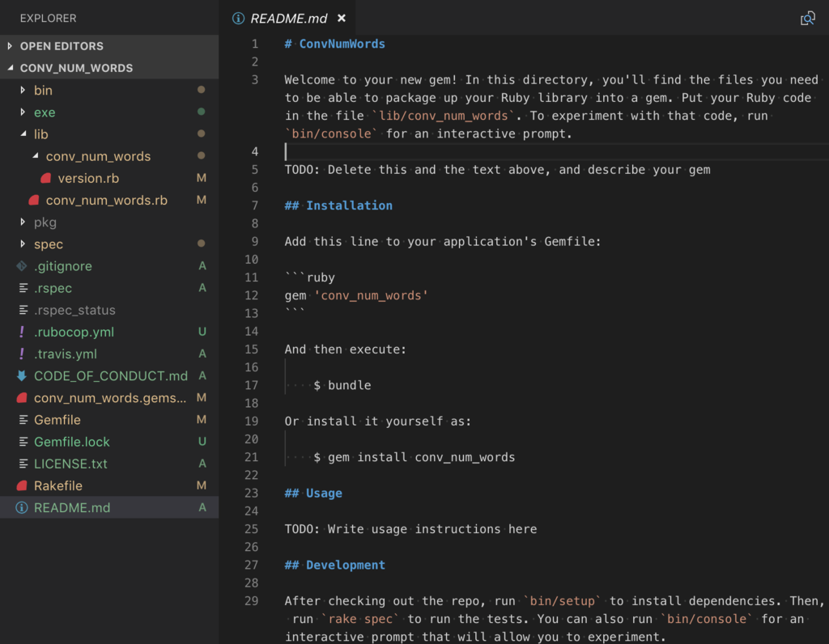829x644 pixels.
Task: Click the Ruby icon beside conv_num_words.gemspec
Action: point(22,398)
